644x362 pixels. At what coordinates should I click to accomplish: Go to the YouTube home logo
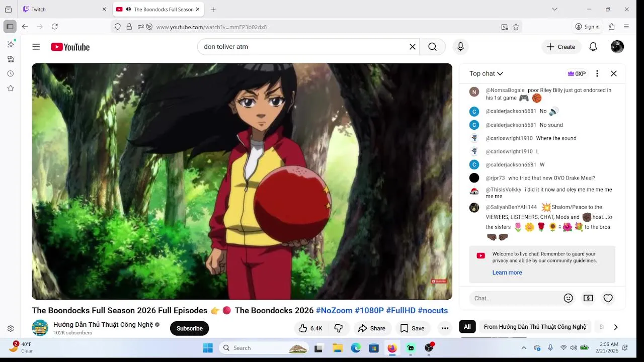coord(70,47)
